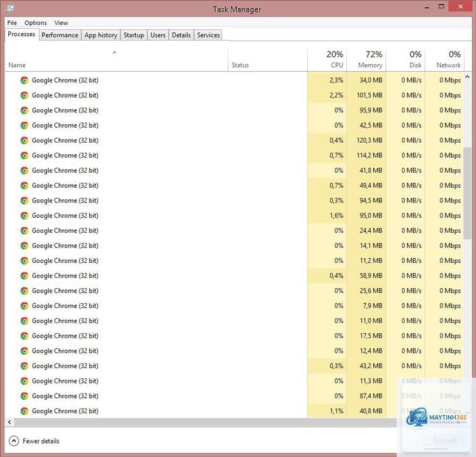
Task: Click 0 MB/s disk cell in 17,5 MB row
Action: (406, 336)
